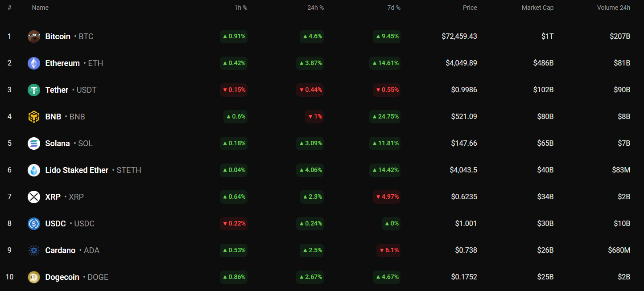
Task: Sort by the 7d % column header
Action: (393, 8)
